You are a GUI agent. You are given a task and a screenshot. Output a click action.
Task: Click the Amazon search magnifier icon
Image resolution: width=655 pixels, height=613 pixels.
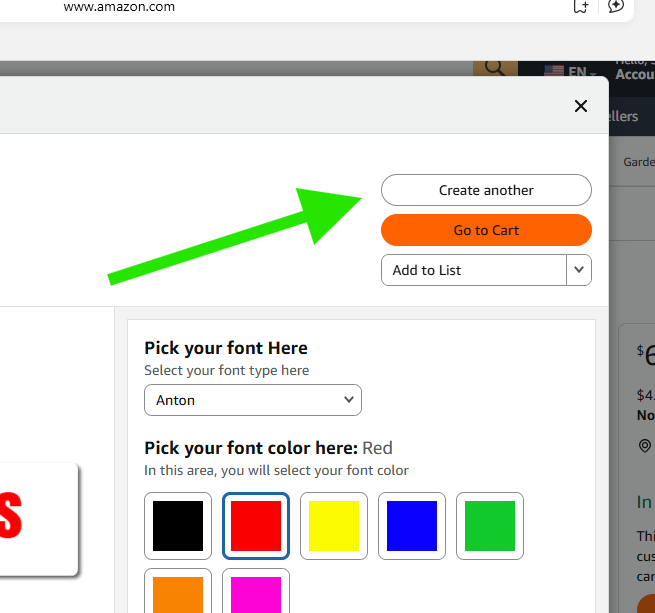click(494, 68)
